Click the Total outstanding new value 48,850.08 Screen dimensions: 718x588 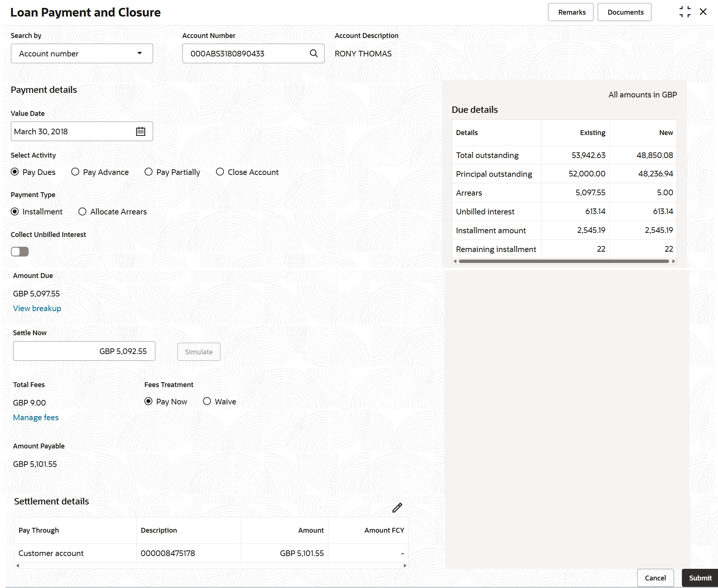654,155
